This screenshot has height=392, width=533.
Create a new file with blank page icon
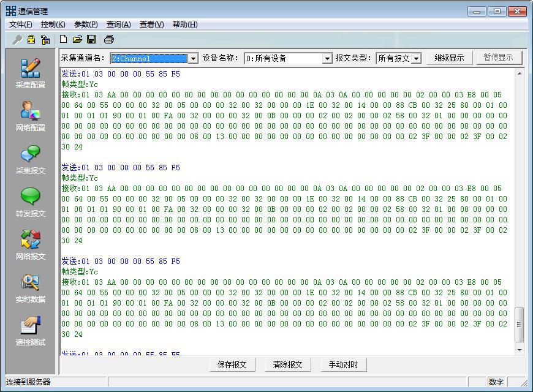(x=63, y=39)
